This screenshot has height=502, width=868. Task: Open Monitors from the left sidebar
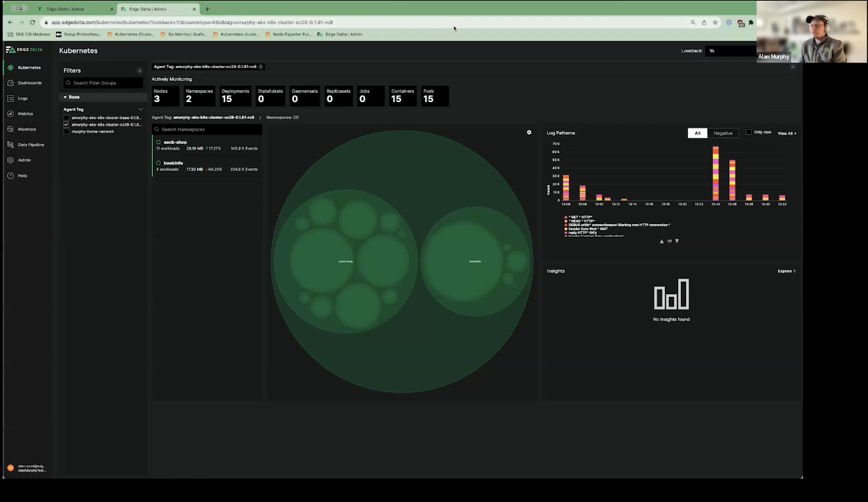[x=27, y=129]
